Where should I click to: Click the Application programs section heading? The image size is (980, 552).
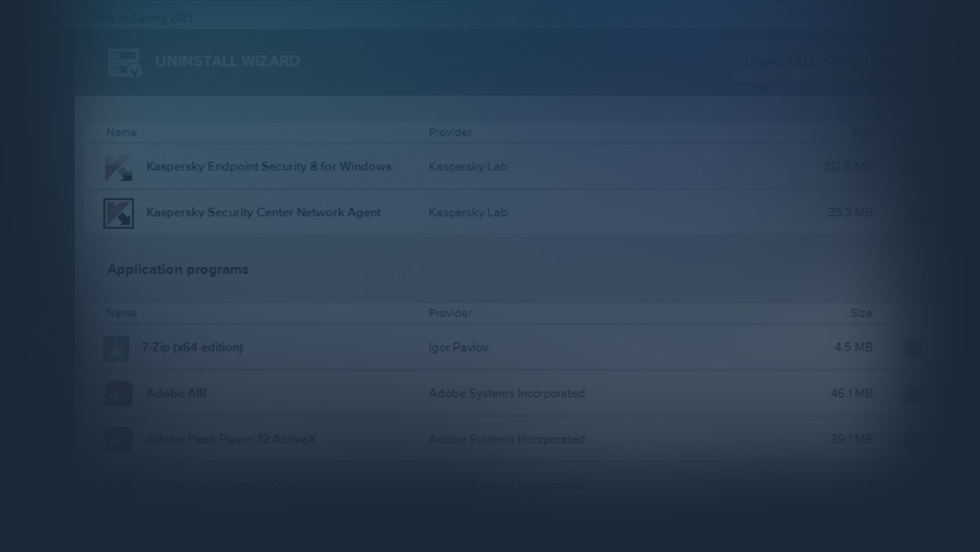(x=178, y=270)
